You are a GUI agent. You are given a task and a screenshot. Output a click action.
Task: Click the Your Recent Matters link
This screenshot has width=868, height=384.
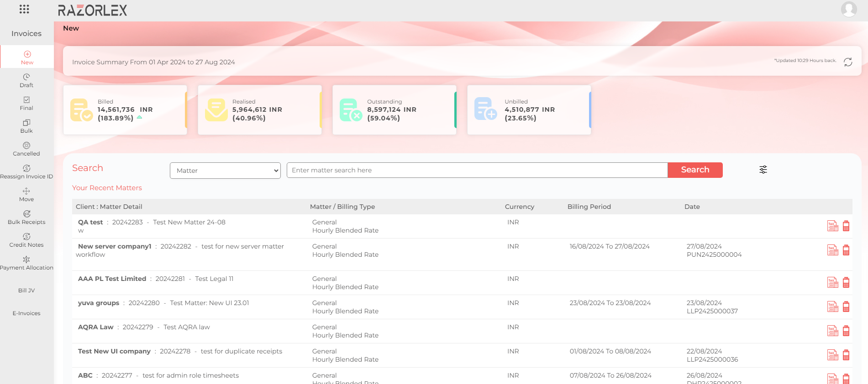pyautogui.click(x=107, y=188)
